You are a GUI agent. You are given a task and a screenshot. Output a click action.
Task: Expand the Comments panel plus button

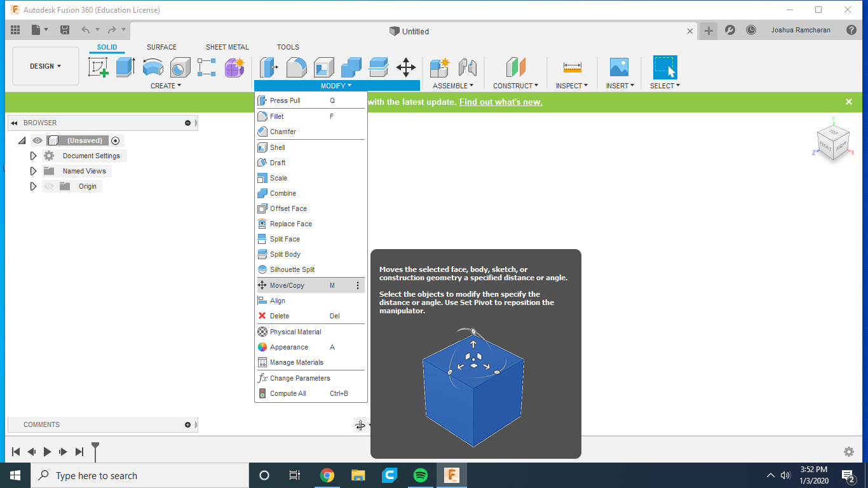[x=187, y=424]
